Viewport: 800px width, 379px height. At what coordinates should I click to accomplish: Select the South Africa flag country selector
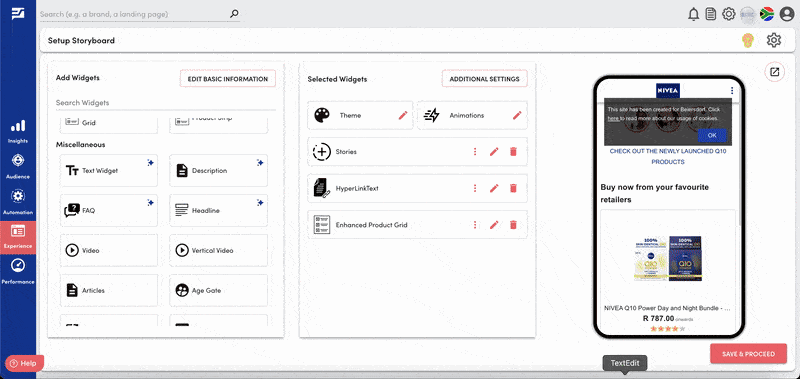[767, 14]
